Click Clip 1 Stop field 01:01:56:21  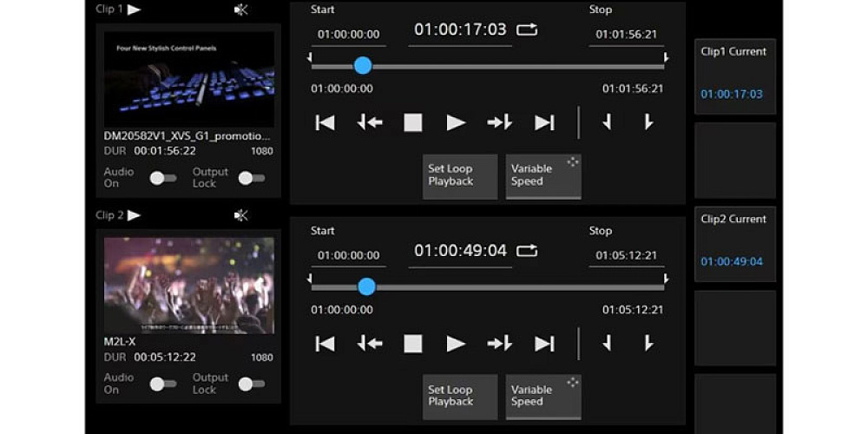[627, 35]
